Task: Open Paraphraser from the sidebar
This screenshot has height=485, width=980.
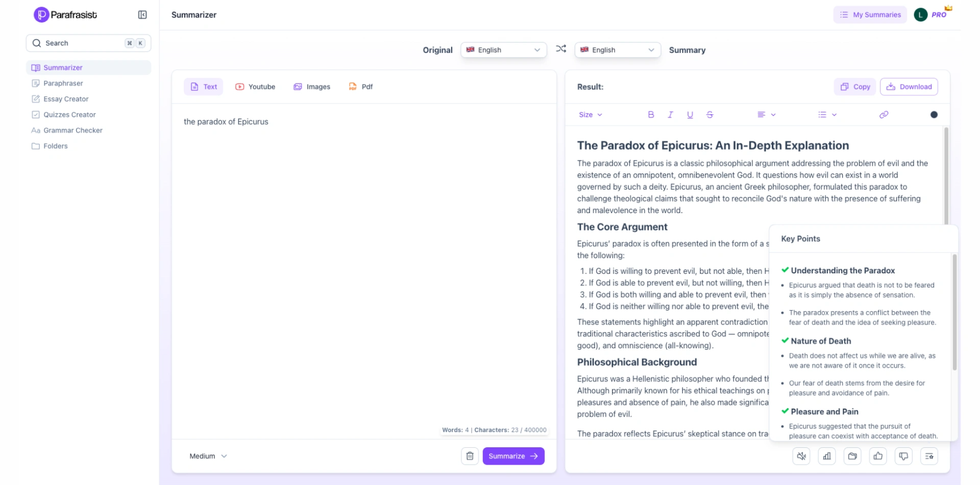Action: [63, 83]
